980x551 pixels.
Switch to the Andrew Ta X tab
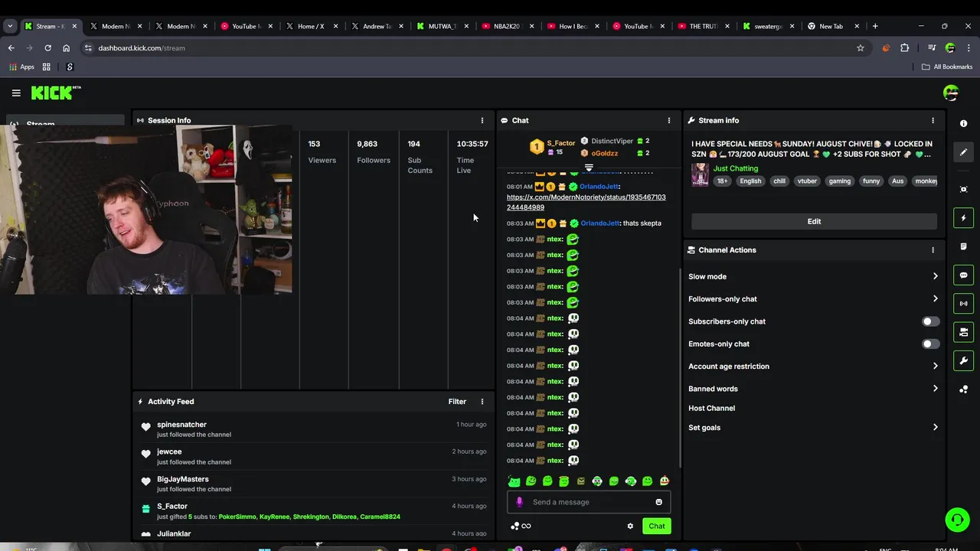pos(377,26)
